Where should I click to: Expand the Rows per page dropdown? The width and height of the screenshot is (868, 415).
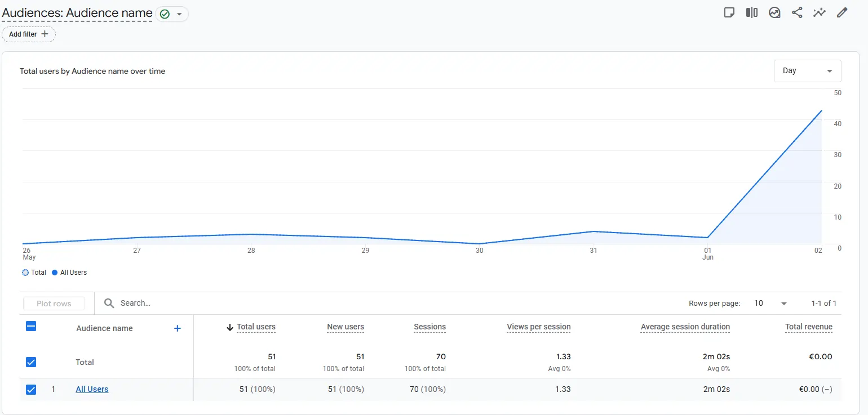(x=770, y=304)
